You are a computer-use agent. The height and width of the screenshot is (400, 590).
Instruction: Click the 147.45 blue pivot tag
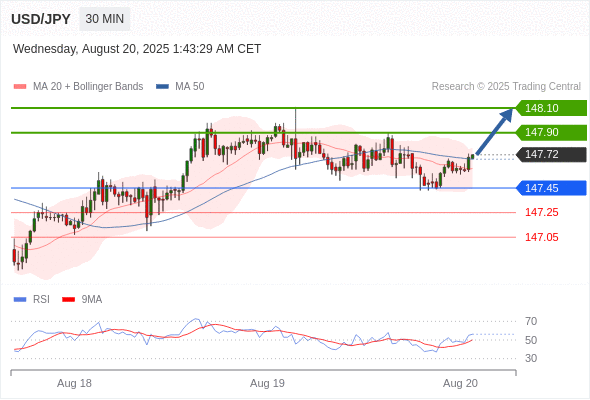point(551,188)
